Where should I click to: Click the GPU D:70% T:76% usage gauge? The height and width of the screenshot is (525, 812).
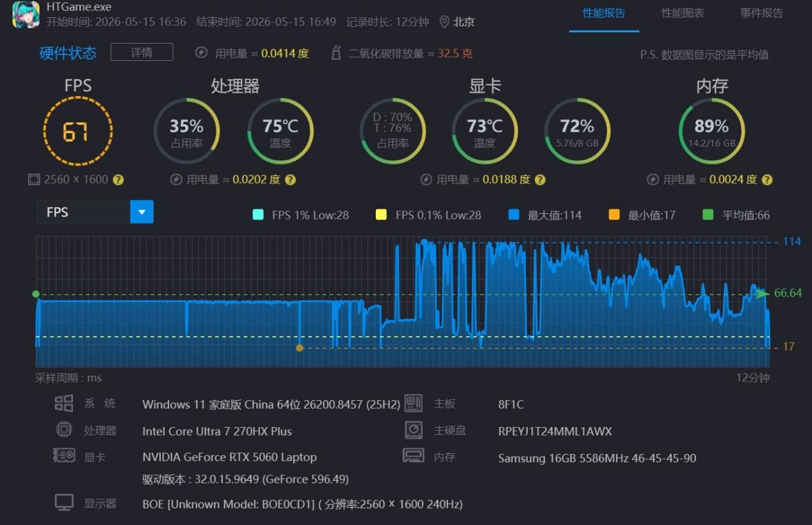click(393, 131)
